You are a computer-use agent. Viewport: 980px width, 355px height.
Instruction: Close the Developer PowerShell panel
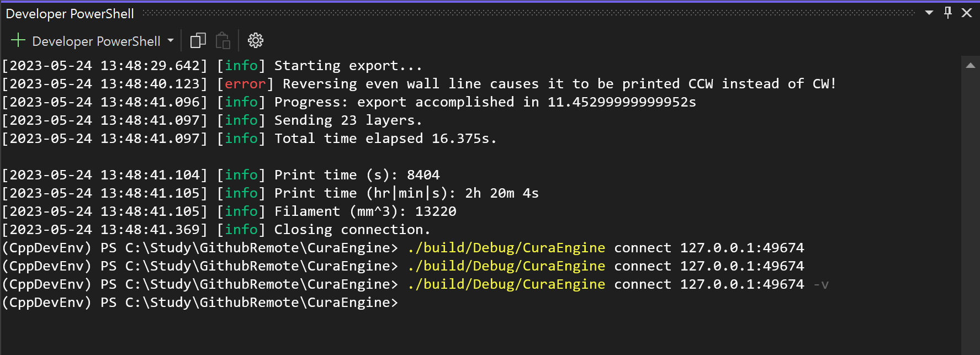(x=967, y=13)
